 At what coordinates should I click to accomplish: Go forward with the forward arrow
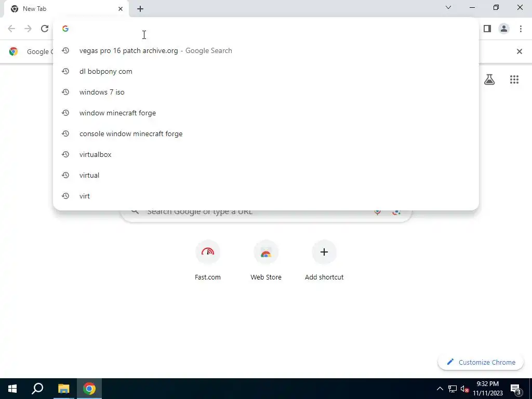(28, 29)
